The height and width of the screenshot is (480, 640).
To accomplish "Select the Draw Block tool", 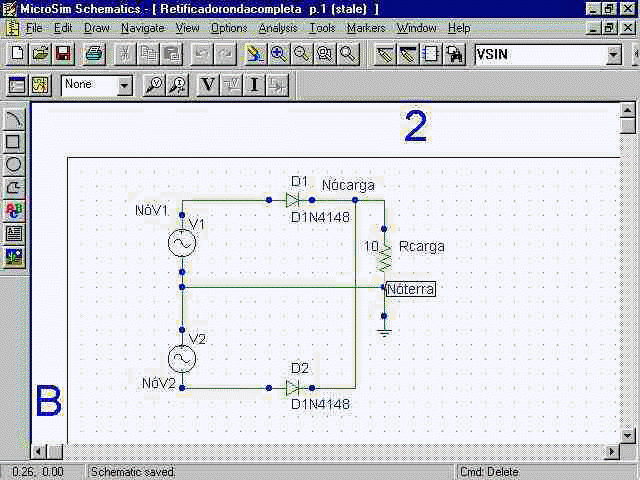I will pos(431,54).
